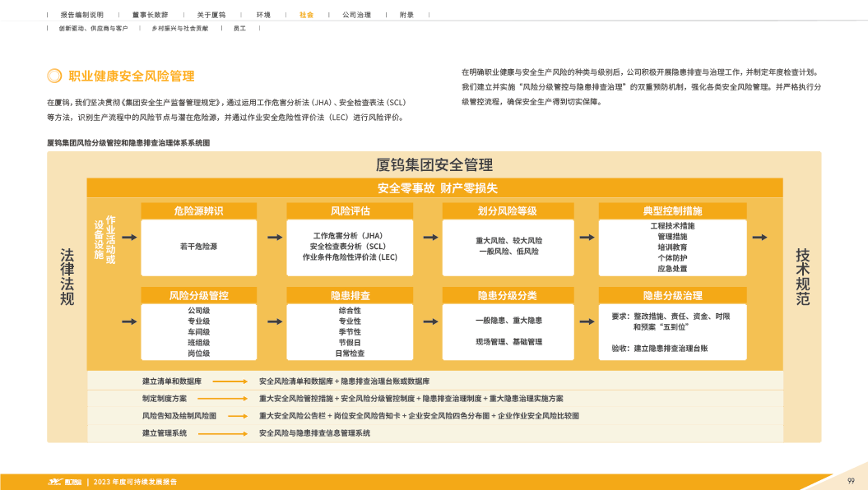Click the arrow between 风险评估 and 划分风险等级

coord(430,238)
